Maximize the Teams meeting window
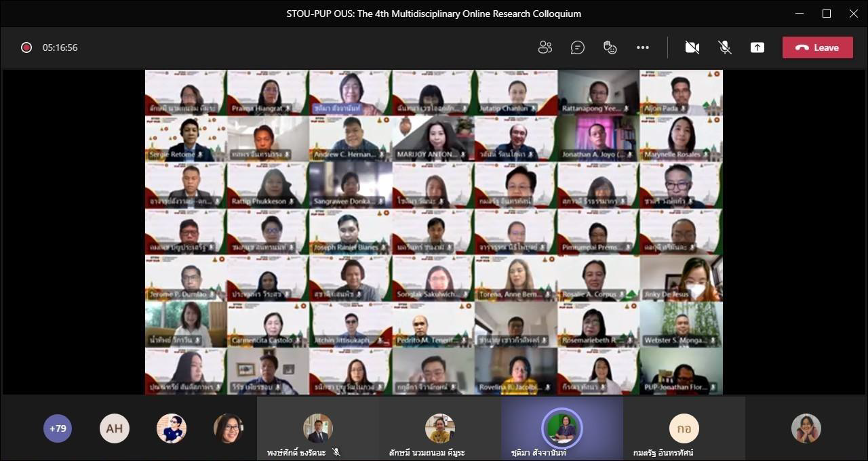The height and width of the screenshot is (461, 868). (x=827, y=14)
